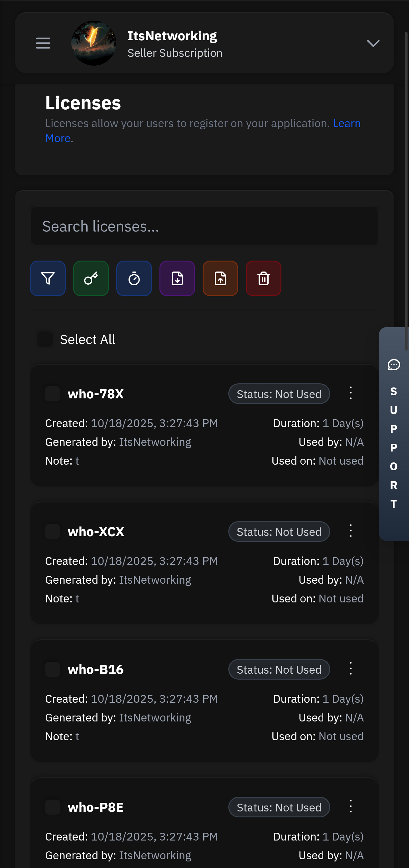
Task: Open the hamburger navigation menu
Action: pyautogui.click(x=43, y=43)
